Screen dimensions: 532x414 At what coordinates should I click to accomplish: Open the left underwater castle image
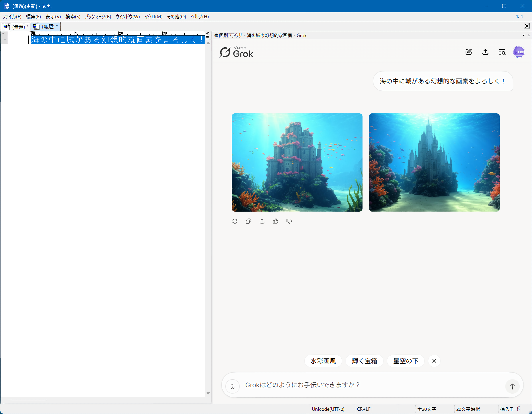pyautogui.click(x=297, y=162)
